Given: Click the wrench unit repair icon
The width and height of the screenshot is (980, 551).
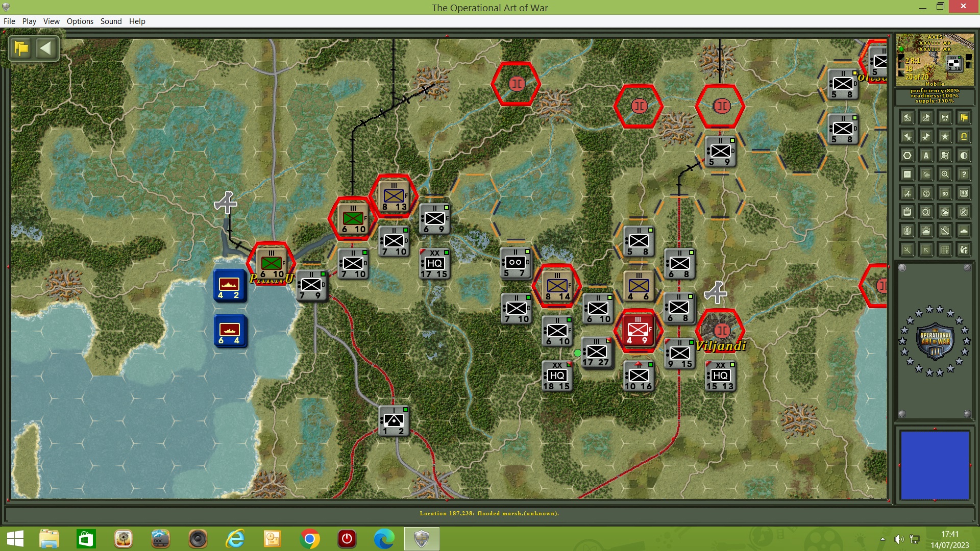Looking at the screenshot, I should click(945, 231).
